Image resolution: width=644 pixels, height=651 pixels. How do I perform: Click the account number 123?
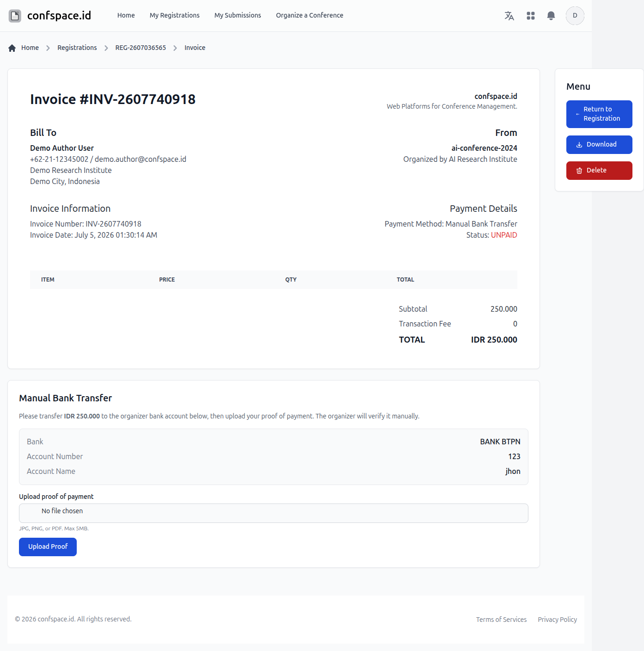pos(514,456)
